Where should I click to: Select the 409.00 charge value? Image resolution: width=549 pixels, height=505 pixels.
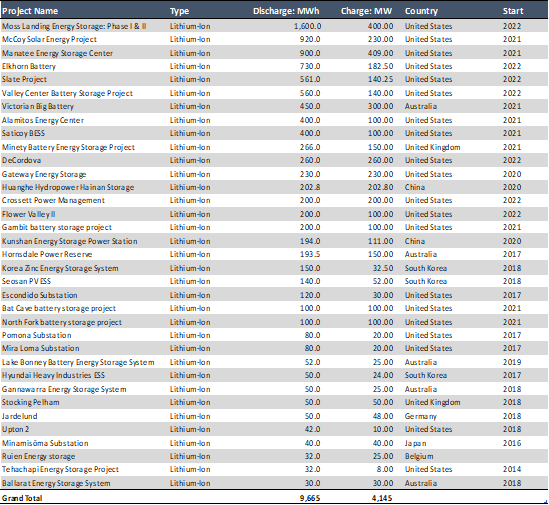click(x=381, y=53)
